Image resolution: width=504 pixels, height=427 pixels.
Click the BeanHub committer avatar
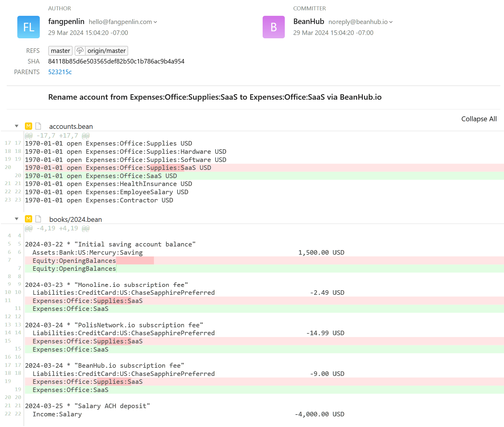pyautogui.click(x=274, y=27)
